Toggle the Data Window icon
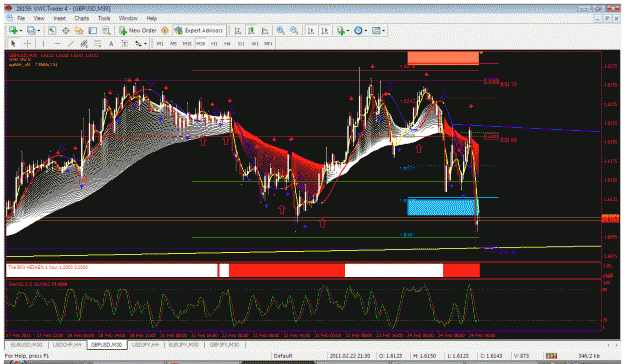Screen dimensions: 625x364 pyautogui.click(x=65, y=31)
